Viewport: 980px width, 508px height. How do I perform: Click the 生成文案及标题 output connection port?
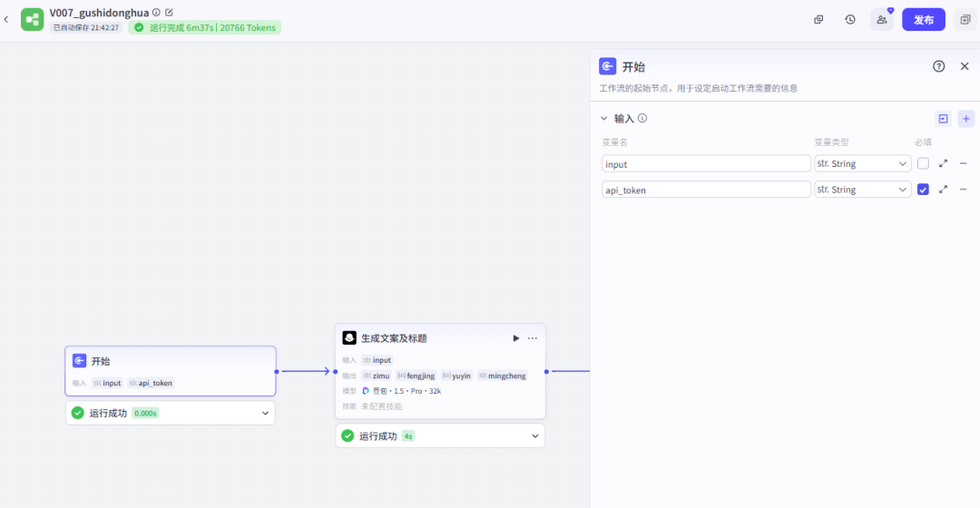click(546, 372)
